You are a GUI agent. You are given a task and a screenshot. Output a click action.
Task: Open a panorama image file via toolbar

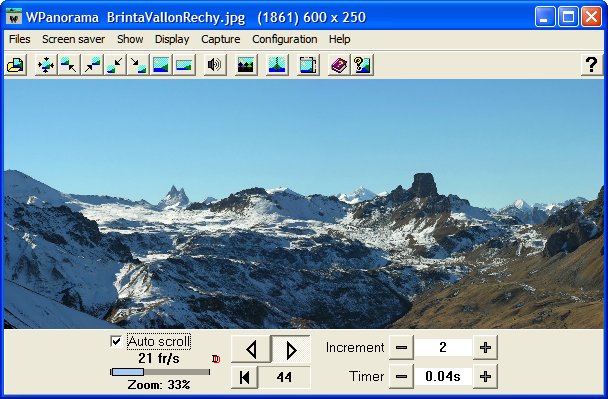[x=16, y=65]
